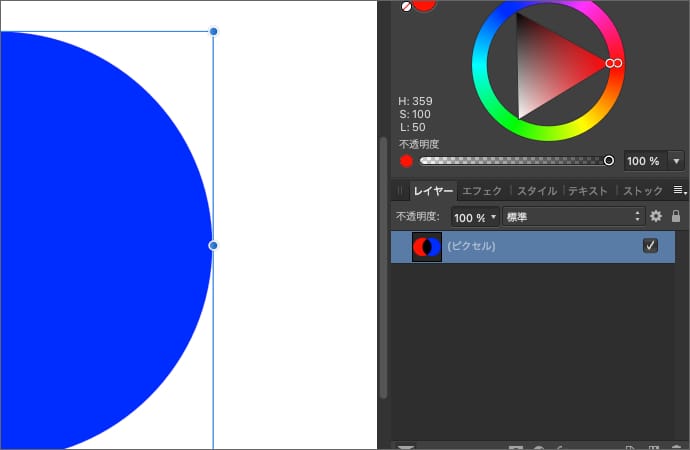Click the red fill color swatch

point(425,4)
